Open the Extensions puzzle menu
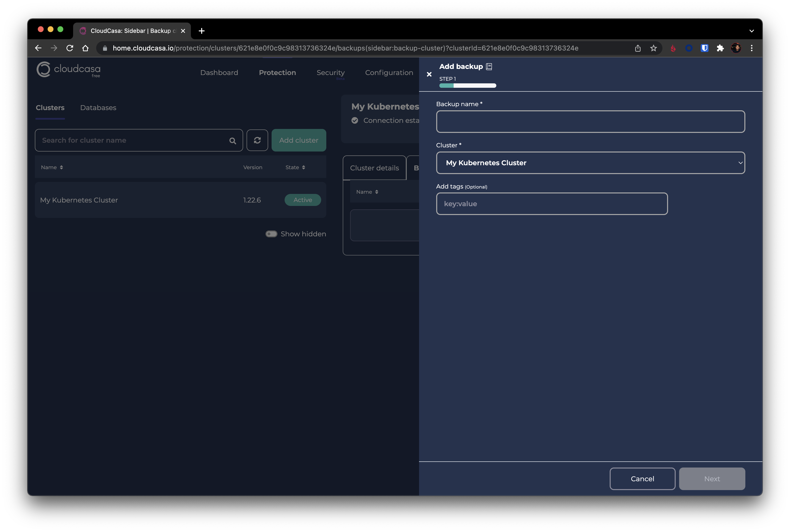 pos(720,48)
